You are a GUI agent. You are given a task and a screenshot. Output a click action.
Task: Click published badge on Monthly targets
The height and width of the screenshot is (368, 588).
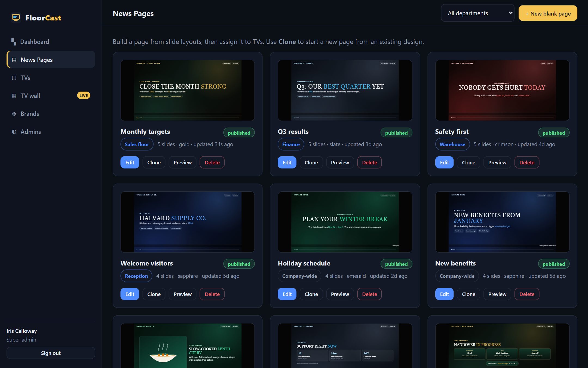pyautogui.click(x=239, y=133)
